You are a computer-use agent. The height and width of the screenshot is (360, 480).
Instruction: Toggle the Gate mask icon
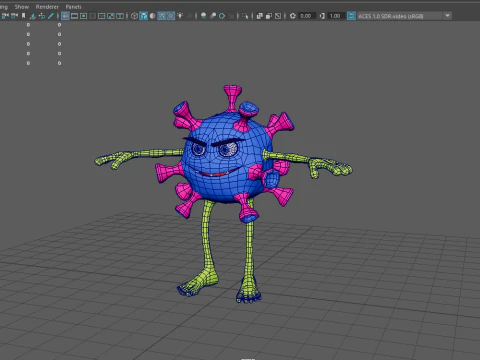tap(93, 16)
